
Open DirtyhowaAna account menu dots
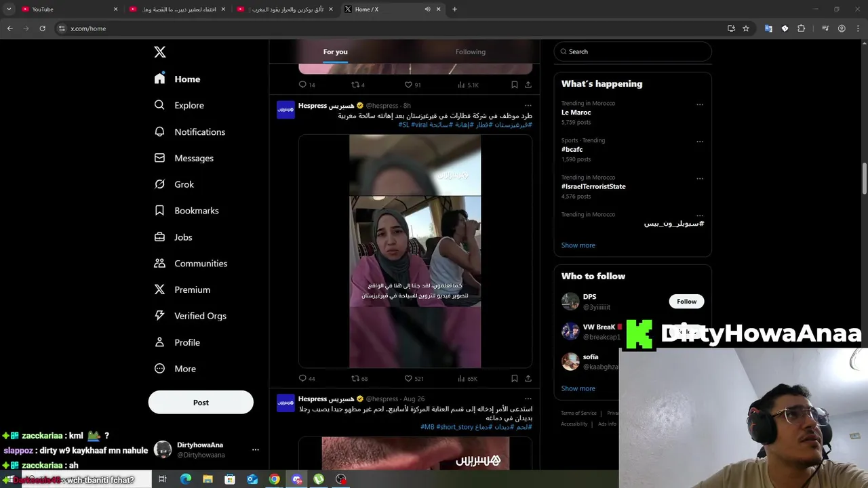255,449
